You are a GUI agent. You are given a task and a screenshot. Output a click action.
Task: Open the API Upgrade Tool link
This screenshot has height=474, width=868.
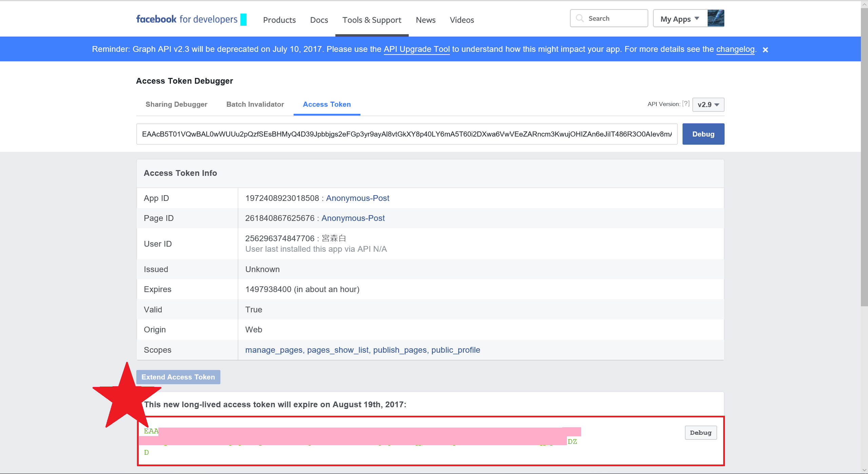416,49
